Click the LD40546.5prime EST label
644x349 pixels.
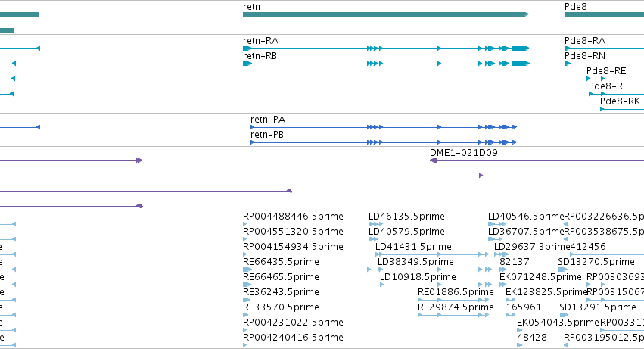526,217
